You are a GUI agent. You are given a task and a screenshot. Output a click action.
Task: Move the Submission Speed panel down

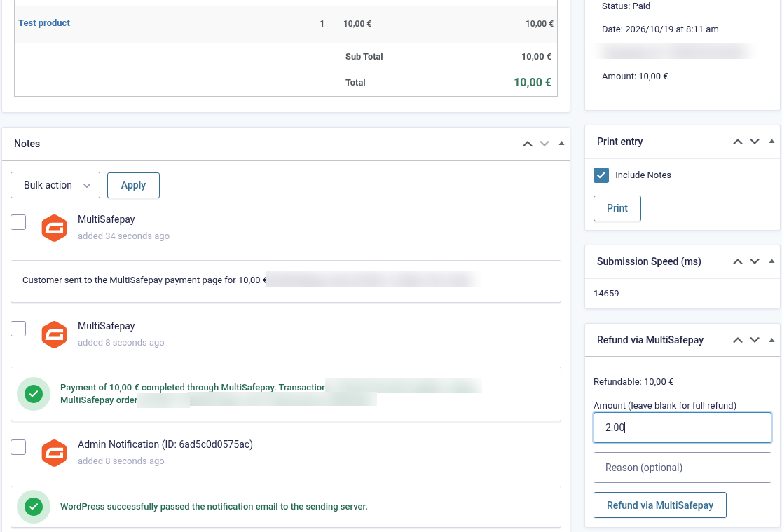(x=755, y=261)
